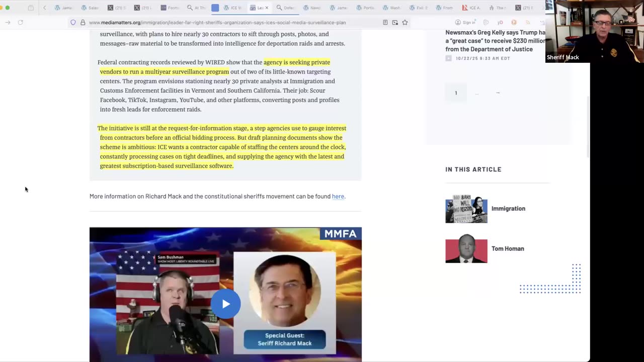Open the sidebar toggle icon

click(x=31, y=8)
